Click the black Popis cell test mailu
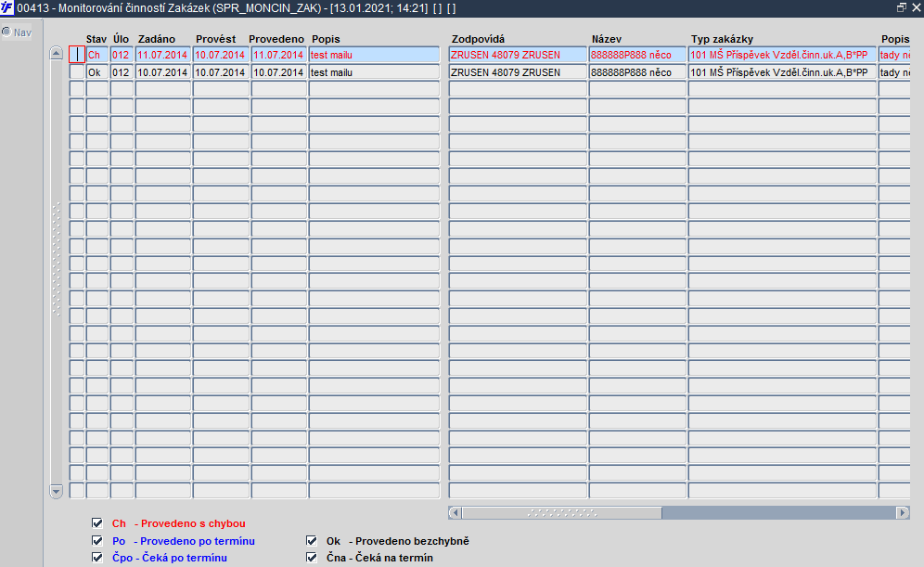Viewport: 924px width, 567px height. point(374,71)
